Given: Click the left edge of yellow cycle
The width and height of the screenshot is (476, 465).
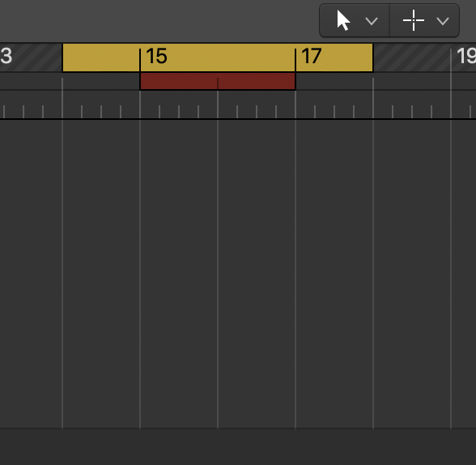Looking at the screenshot, I should [x=63, y=58].
